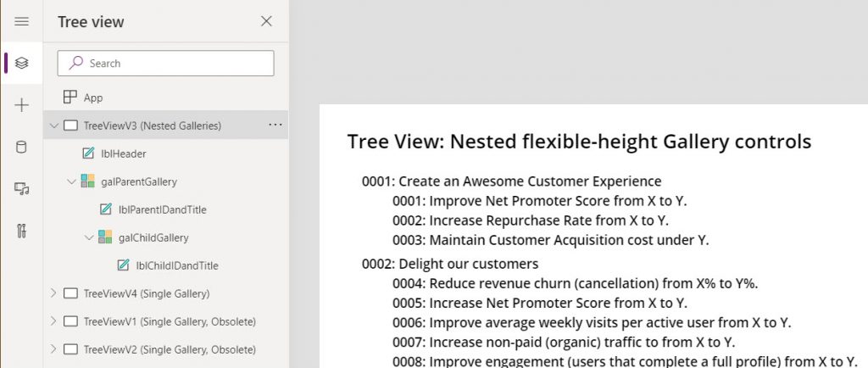868x368 pixels.
Task: Click the galChildGallery gallery icon
Action: click(105, 237)
